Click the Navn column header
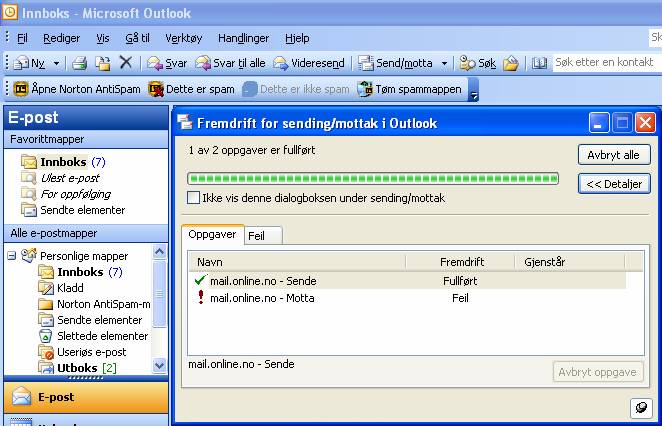Image resolution: width=662 pixels, height=426 pixels. [297, 262]
